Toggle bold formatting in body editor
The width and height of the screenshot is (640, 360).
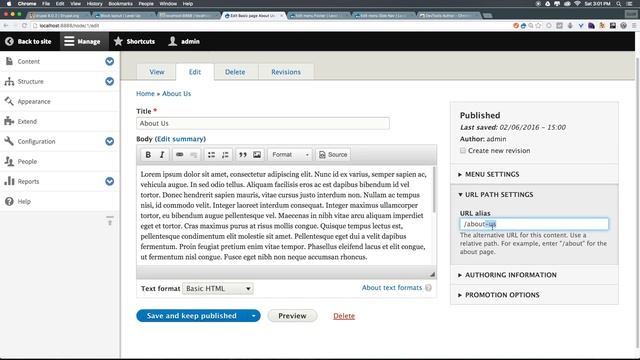148,155
